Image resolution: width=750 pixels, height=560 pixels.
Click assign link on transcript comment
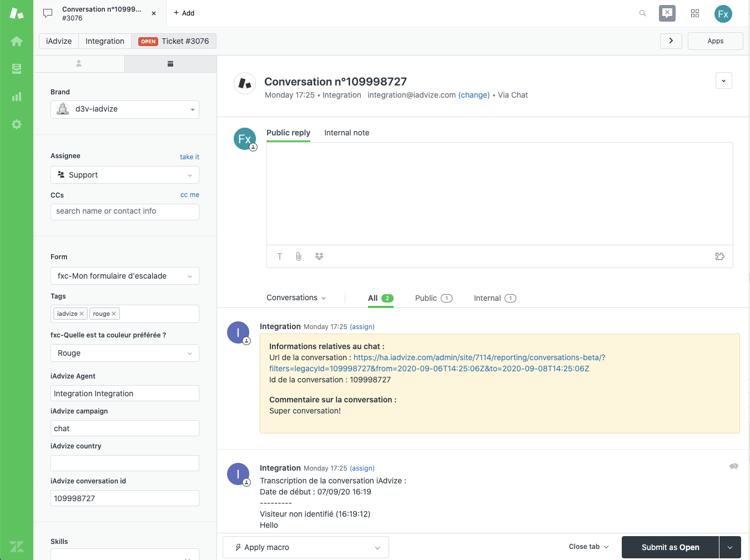click(362, 468)
